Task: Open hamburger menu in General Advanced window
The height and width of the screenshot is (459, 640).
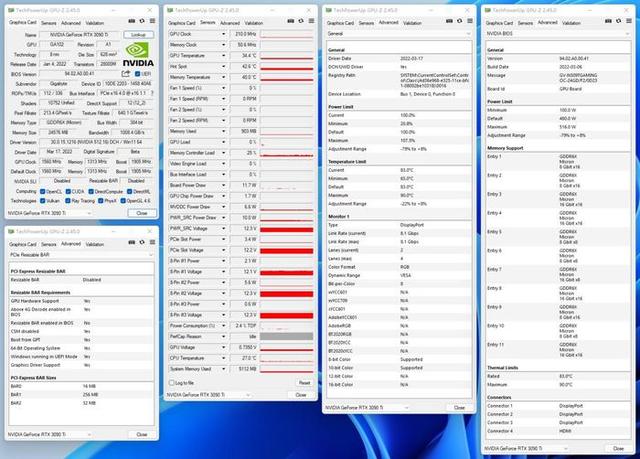Action: (470, 21)
